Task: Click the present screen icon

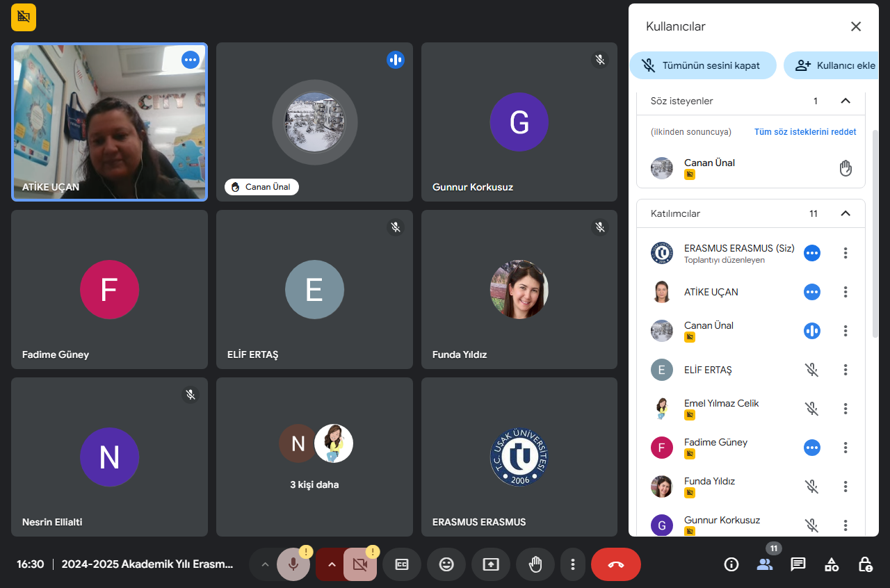Action: click(491, 564)
